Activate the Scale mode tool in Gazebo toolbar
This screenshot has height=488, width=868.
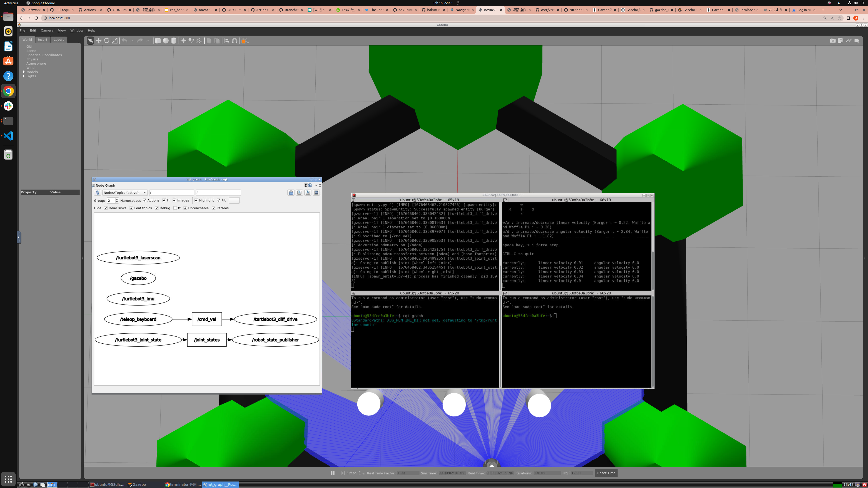click(x=115, y=41)
